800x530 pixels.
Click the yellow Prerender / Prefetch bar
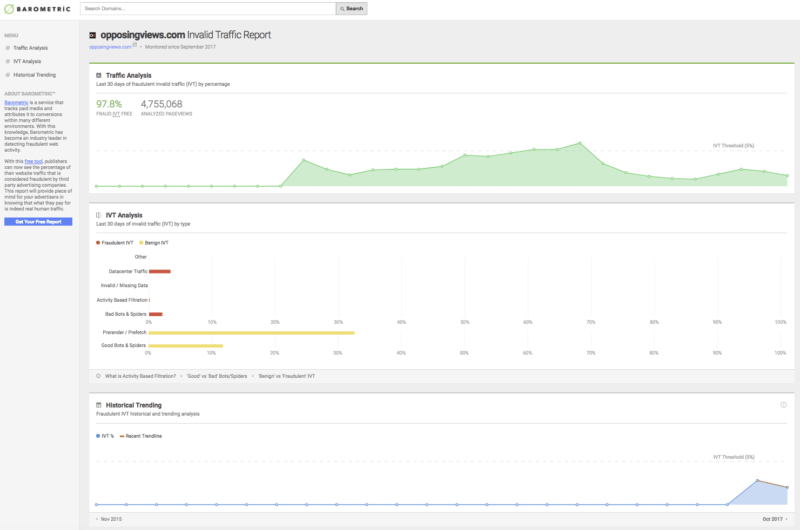[252, 333]
